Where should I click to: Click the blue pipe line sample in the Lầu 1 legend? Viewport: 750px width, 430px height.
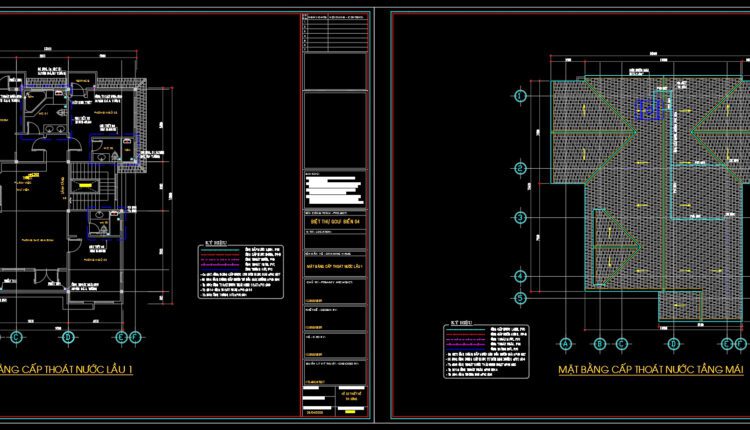[x=220, y=269]
